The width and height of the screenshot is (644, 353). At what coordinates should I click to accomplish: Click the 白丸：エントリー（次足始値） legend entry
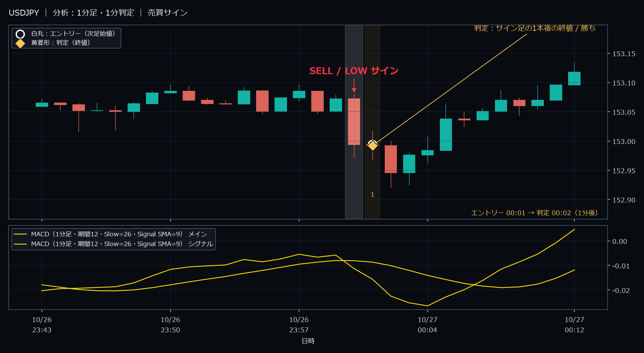pyautogui.click(x=73, y=34)
